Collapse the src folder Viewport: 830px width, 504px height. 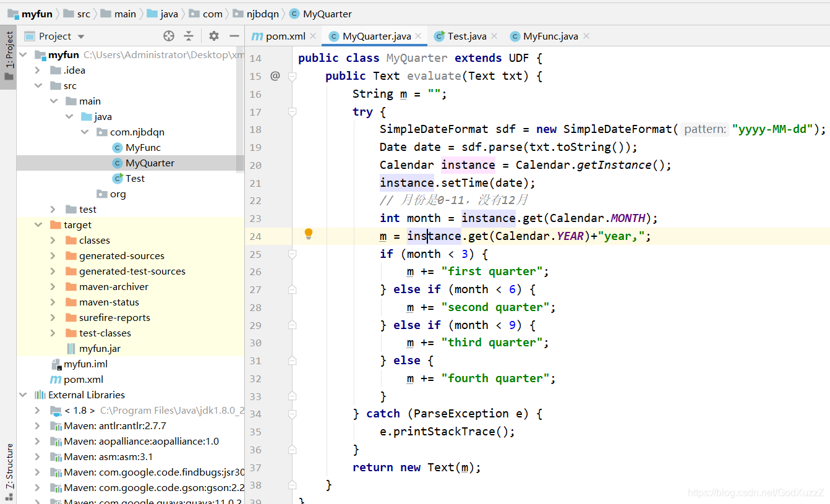tap(38, 85)
